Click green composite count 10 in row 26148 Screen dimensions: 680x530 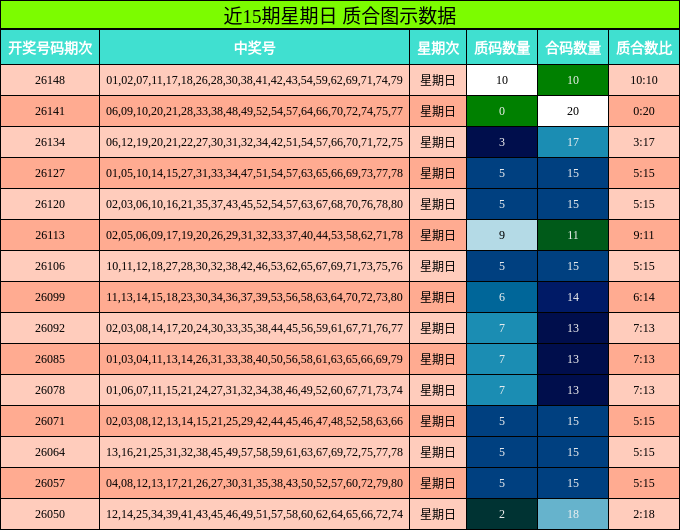[x=573, y=80]
